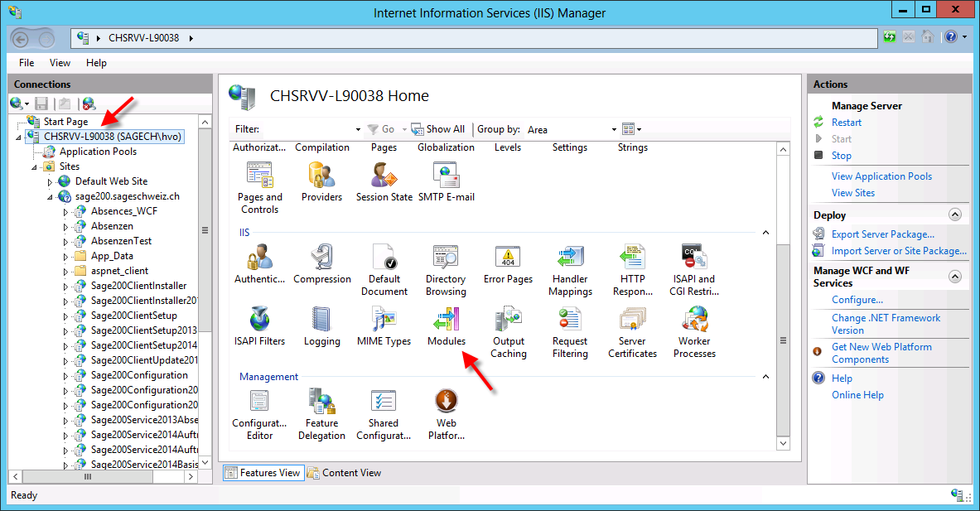Open the Handler Mappings feature
The image size is (980, 511).
[570, 270]
